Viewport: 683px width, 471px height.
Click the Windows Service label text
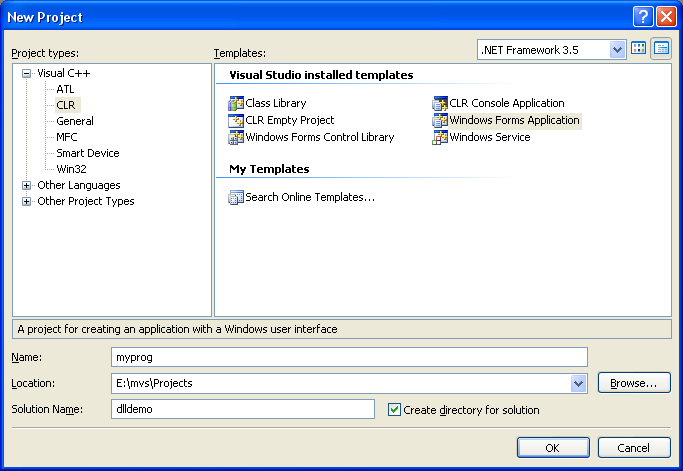pyautogui.click(x=490, y=137)
